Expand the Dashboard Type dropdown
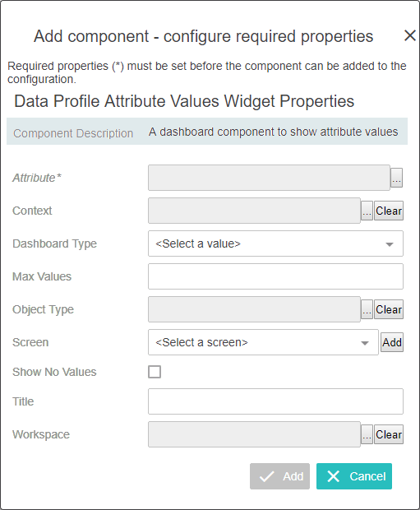Viewport: 420px width, 510px height. click(x=275, y=243)
